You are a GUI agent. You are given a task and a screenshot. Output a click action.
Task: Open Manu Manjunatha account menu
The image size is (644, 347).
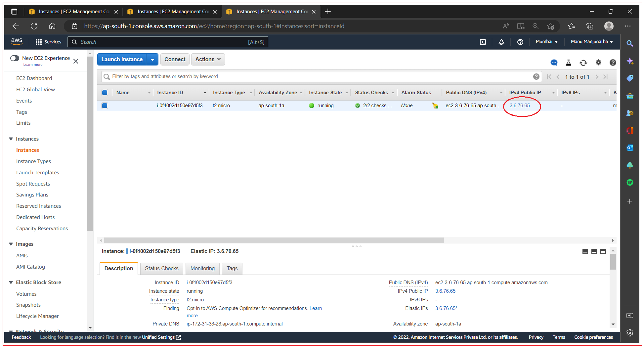click(x=592, y=42)
